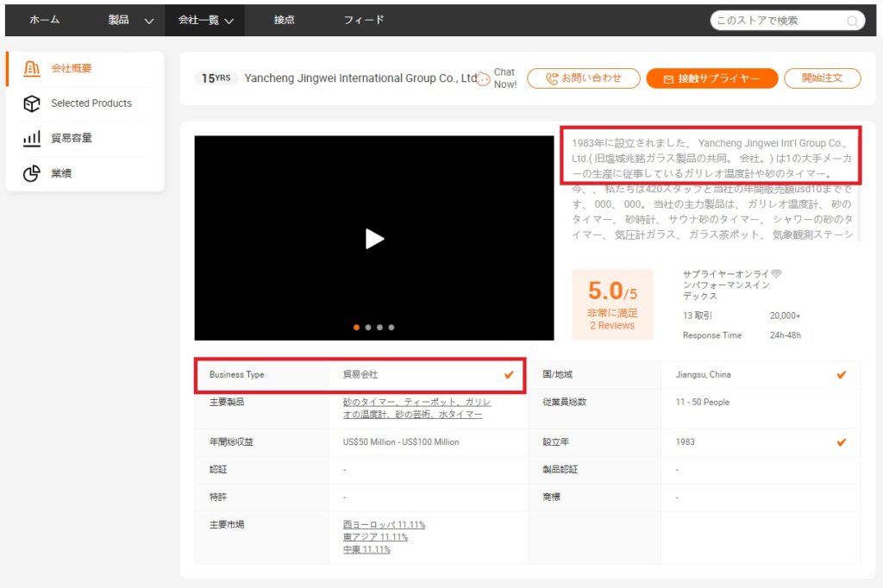This screenshot has height=588, width=883.
Task: Click the diamond icon beside performance index
Action: [776, 273]
